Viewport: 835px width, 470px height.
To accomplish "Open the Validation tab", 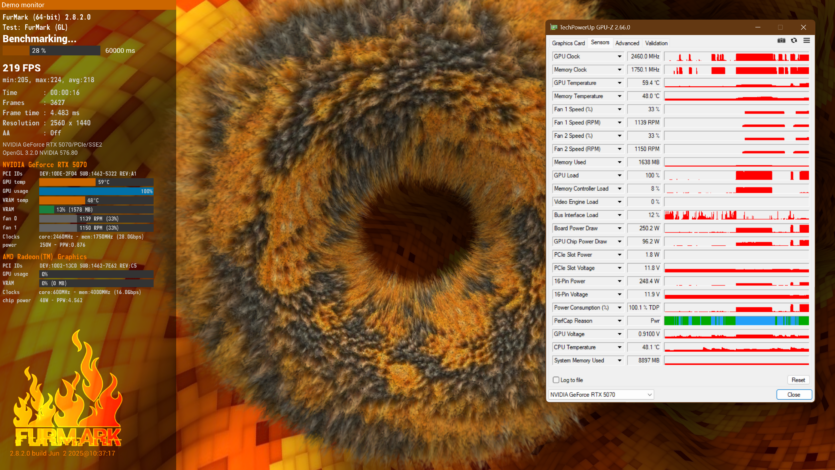I will pyautogui.click(x=656, y=43).
